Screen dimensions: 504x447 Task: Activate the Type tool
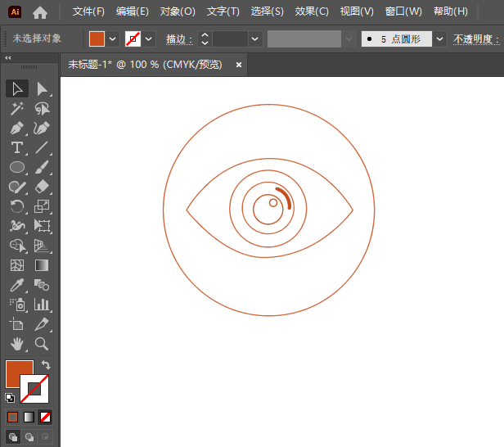16,148
